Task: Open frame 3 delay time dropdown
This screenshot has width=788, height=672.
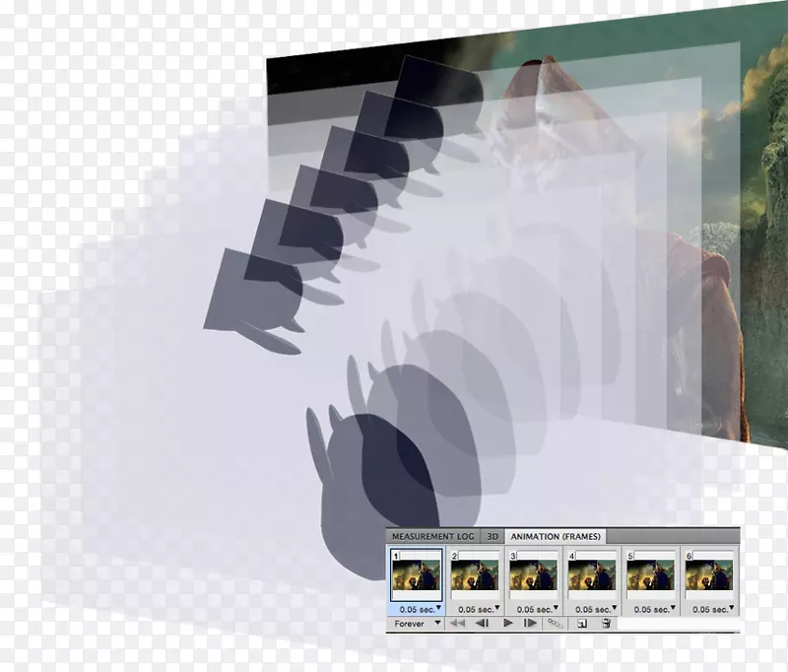Action: pyautogui.click(x=537, y=609)
